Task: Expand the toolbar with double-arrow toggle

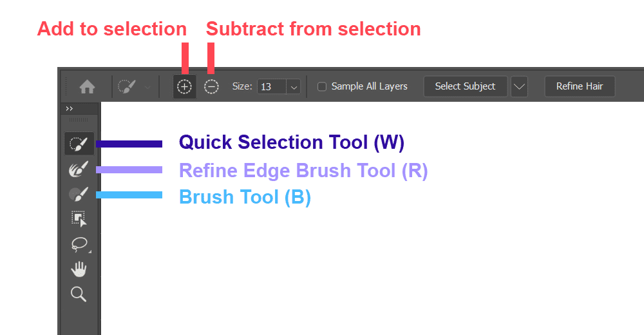Action: pos(70,109)
